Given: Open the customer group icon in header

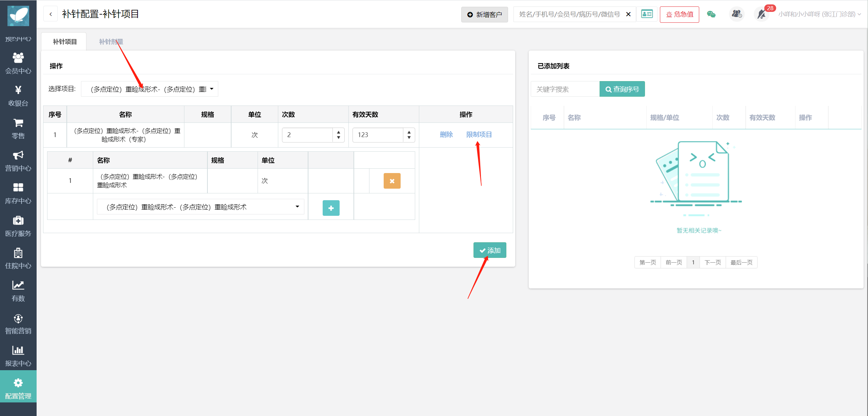Looking at the screenshot, I should (x=737, y=14).
